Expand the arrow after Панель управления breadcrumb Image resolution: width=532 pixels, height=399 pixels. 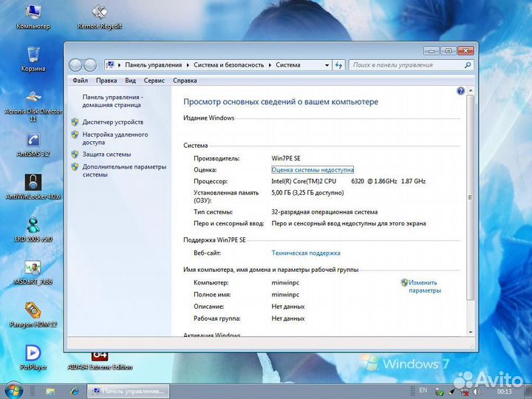tap(188, 65)
